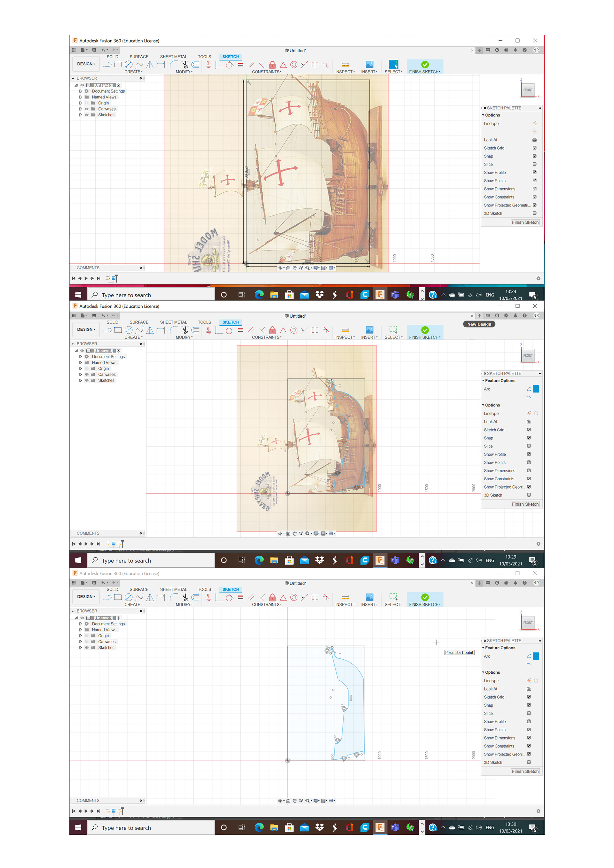
Task: Switch to SURFACE tab in middle Fusion window
Action: [x=139, y=322]
